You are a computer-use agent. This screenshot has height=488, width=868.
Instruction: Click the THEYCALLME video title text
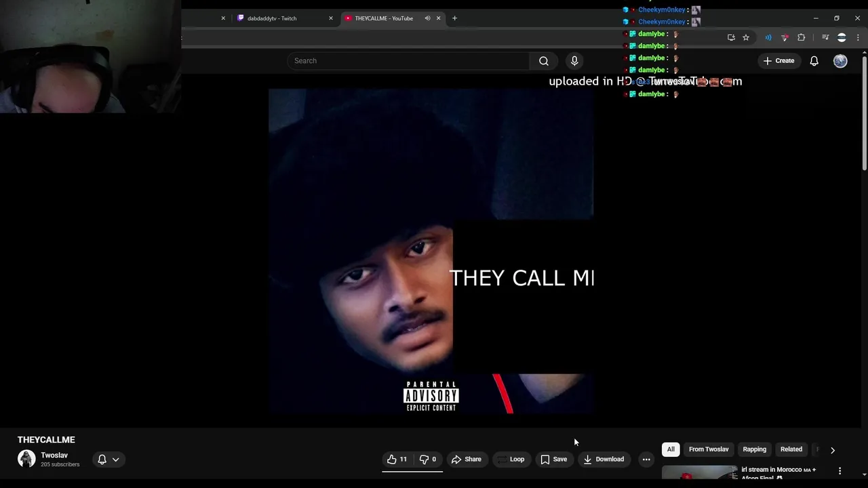point(46,440)
